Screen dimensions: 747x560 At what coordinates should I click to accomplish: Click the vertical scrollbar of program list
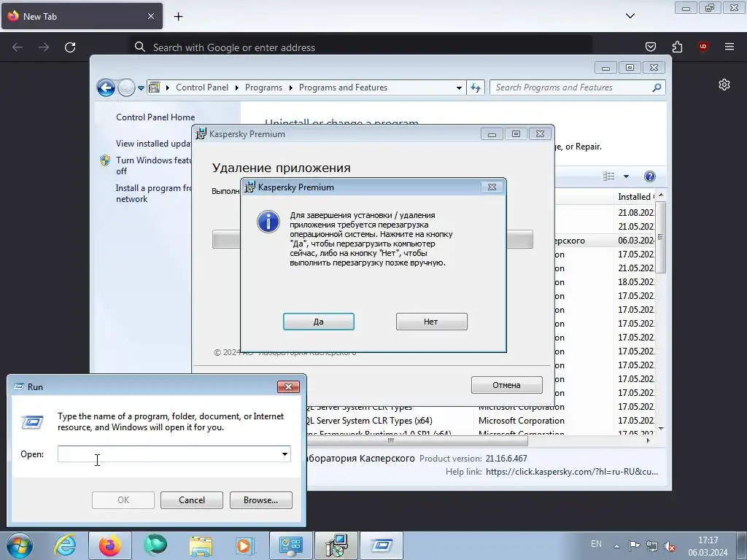[x=661, y=237]
